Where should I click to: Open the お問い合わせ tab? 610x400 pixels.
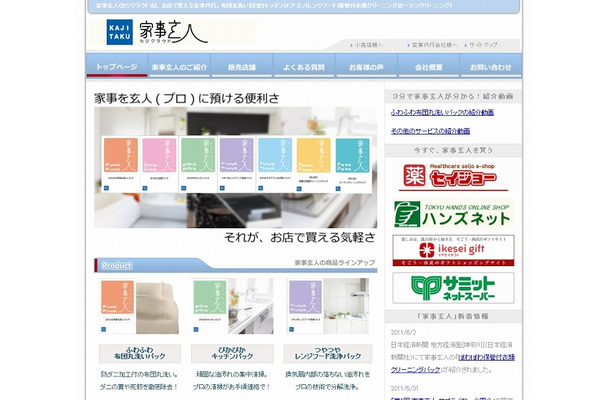coord(491,67)
